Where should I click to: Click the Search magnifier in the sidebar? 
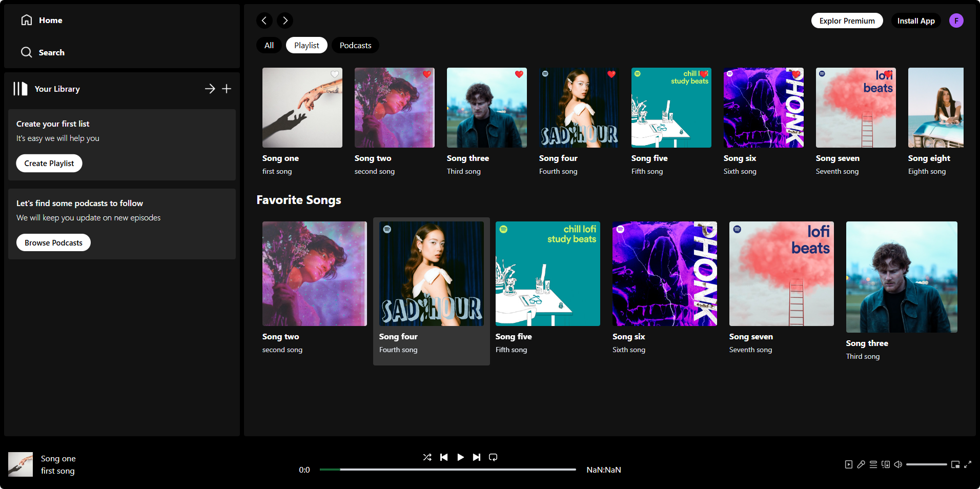(x=27, y=52)
